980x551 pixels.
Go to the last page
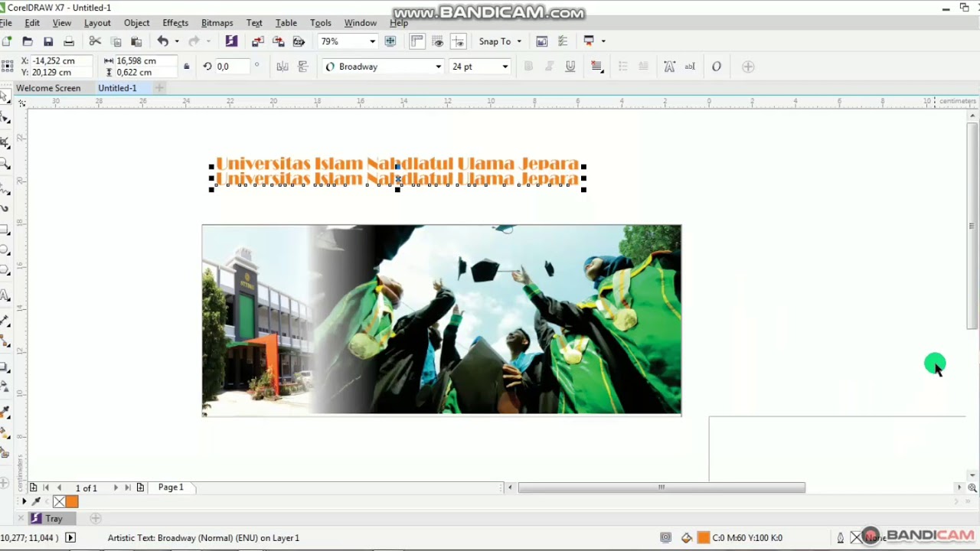(x=128, y=487)
